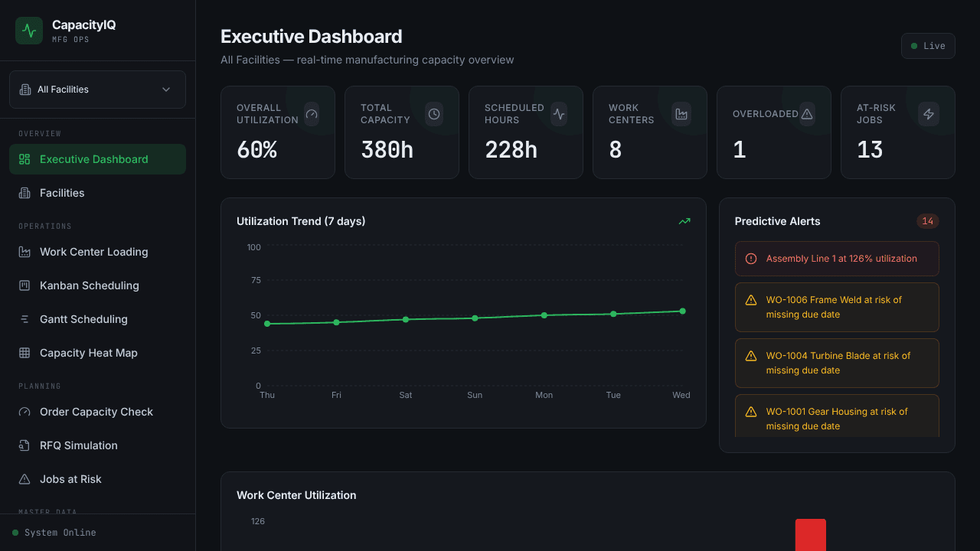Open Gantt Scheduling view
Viewport: 980px width, 551px height.
click(x=97, y=319)
